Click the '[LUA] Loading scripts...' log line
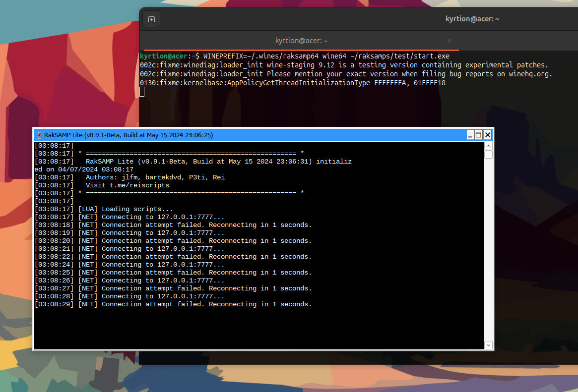This screenshot has width=578, height=392. point(104,209)
